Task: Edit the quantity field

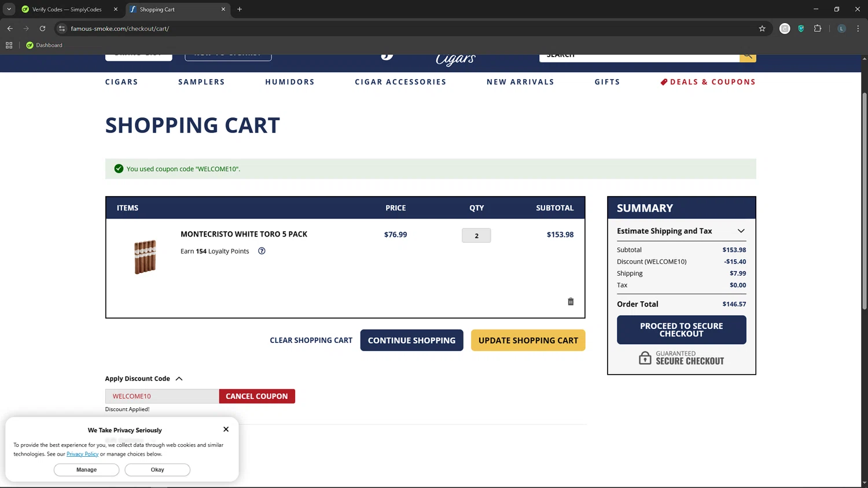Action: click(476, 235)
